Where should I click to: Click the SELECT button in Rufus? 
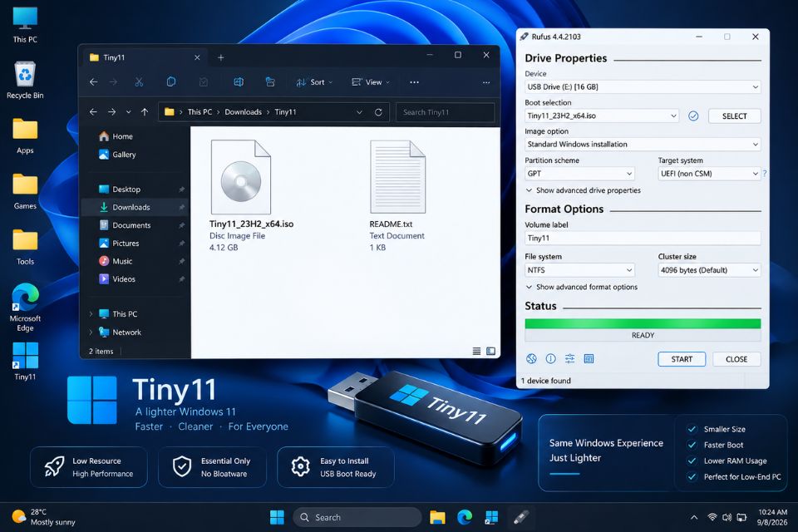click(734, 116)
